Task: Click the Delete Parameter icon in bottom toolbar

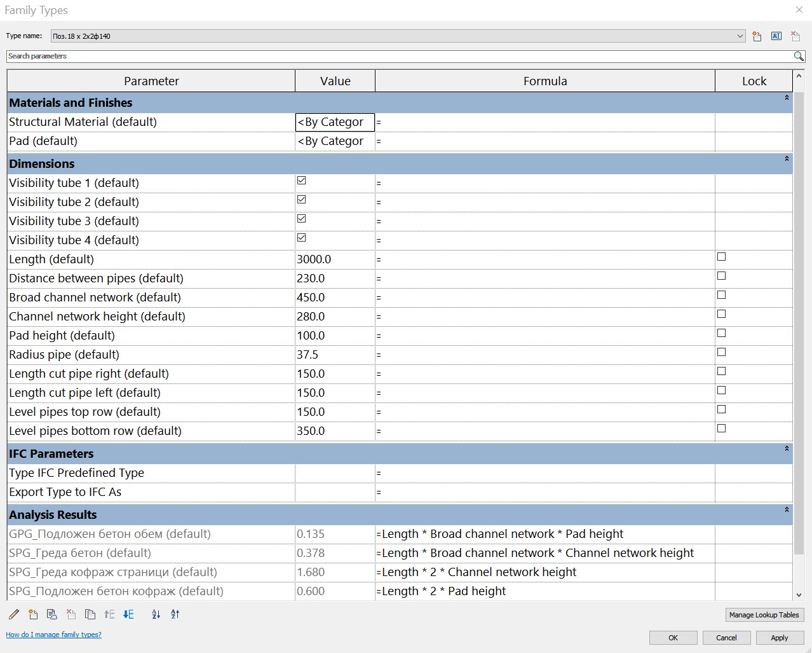Action: click(71, 614)
